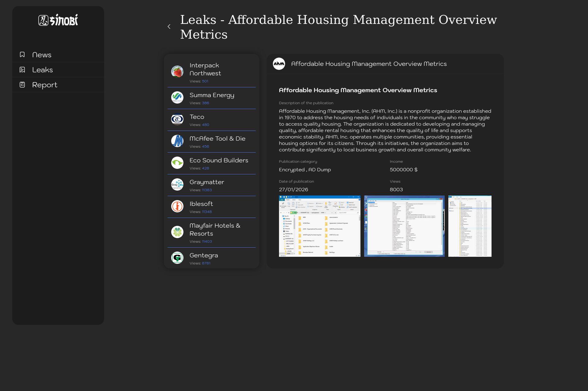The height and width of the screenshot is (391, 588).
Task: Open the Report menu item
Action: click(x=45, y=85)
